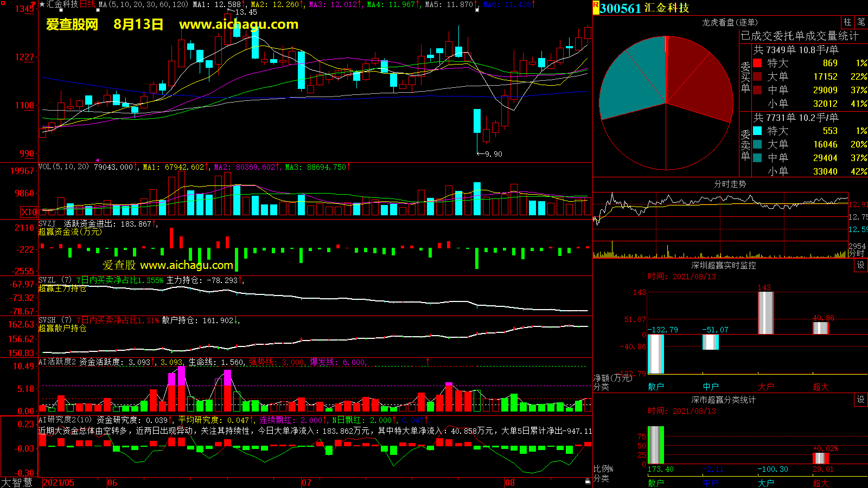
Task: Select the 龙虎看盘(逐单) panel header
Action: pyautogui.click(x=730, y=22)
